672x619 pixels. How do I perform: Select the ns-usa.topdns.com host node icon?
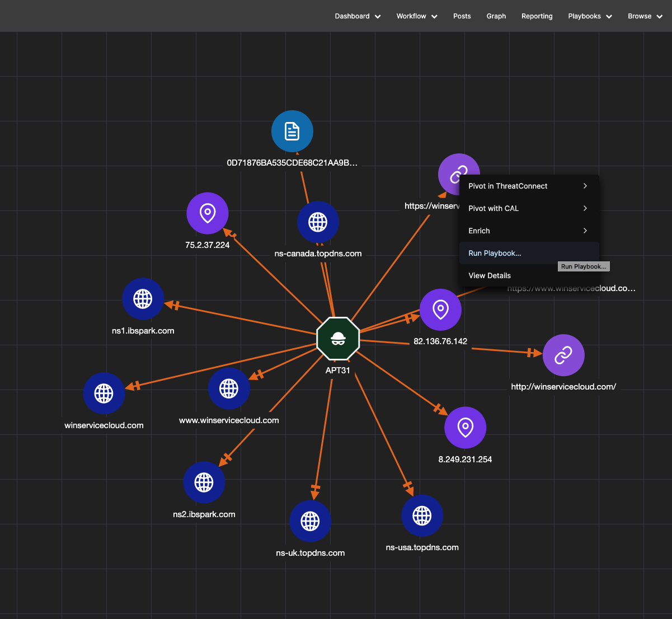pos(422,515)
